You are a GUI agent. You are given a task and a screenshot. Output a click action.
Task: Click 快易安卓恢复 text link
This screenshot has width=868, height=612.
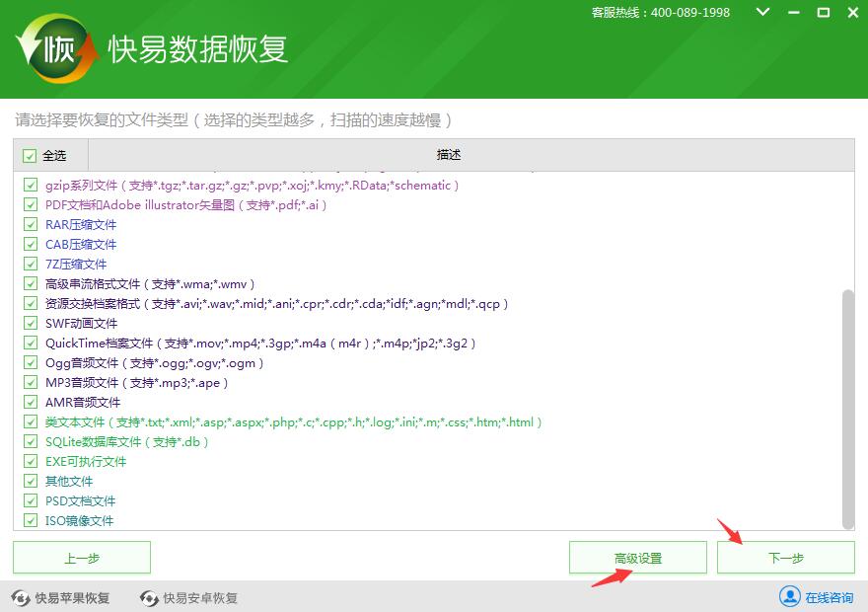(200, 598)
